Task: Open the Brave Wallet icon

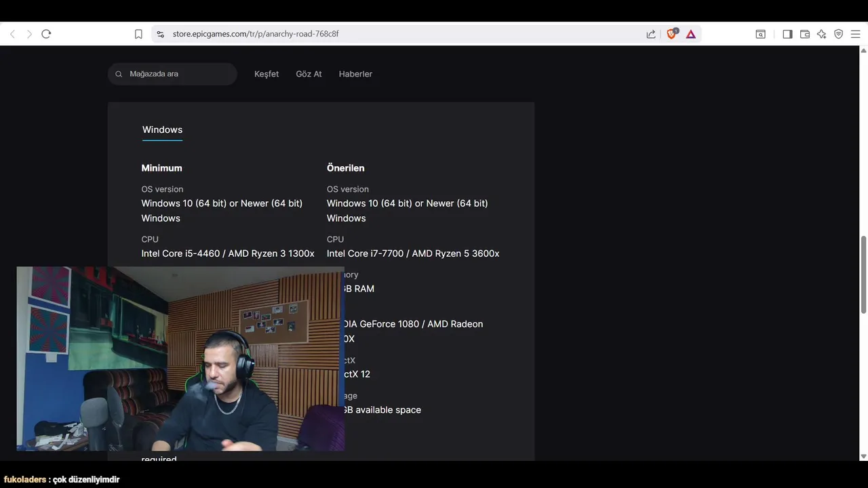Action: tap(805, 34)
